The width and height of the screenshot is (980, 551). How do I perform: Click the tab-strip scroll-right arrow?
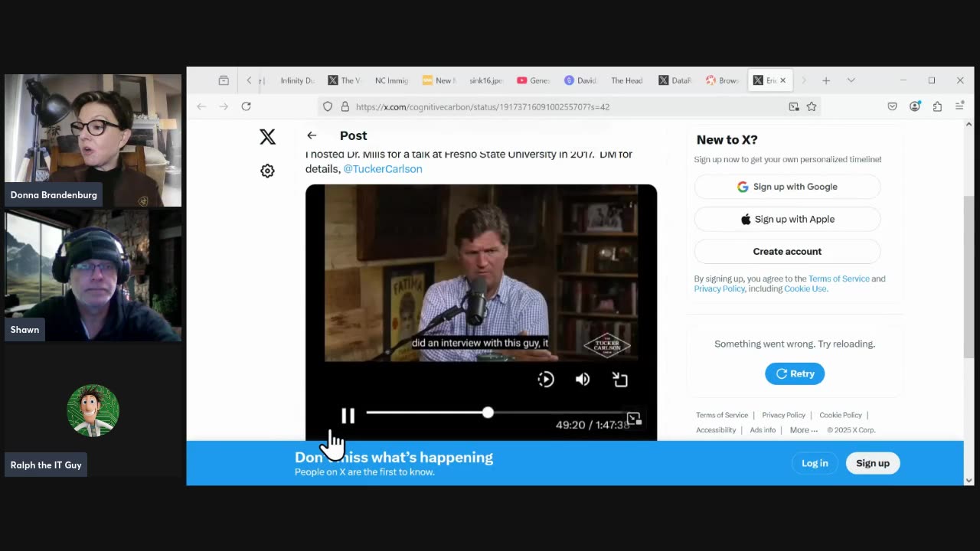[803, 80]
